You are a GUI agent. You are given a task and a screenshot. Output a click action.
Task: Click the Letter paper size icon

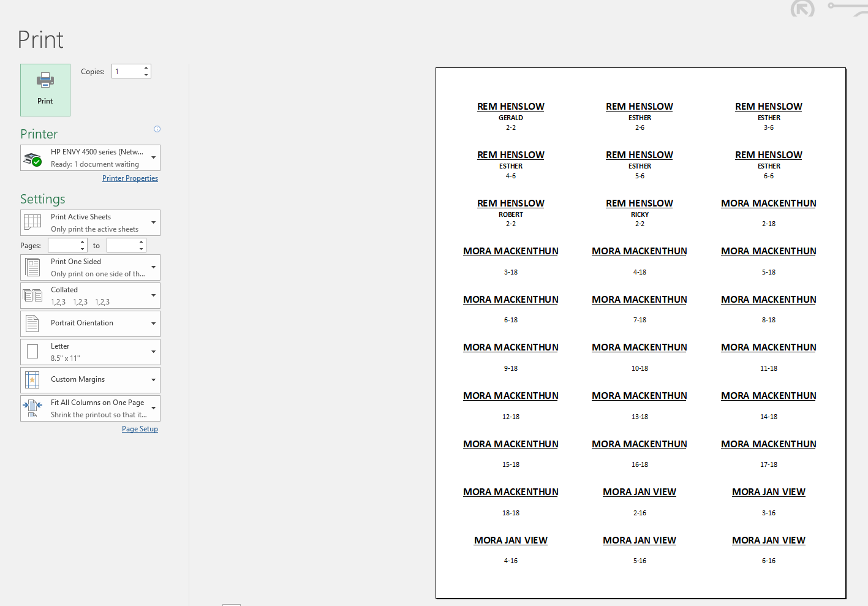click(x=32, y=352)
